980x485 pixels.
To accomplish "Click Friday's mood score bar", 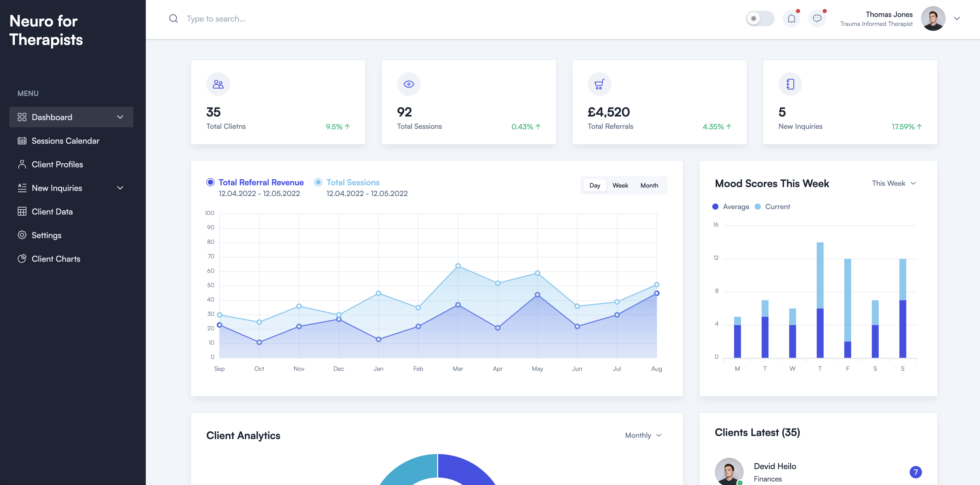I will pyautogui.click(x=847, y=308).
